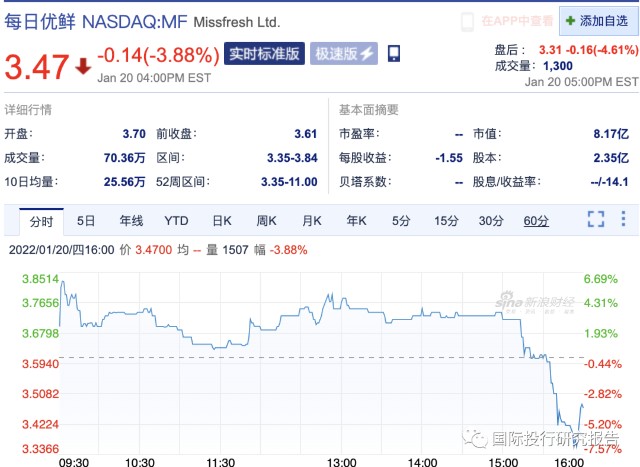Click the dividend/yield value --/-14.1
Image resolution: width=640 pixels, height=467 pixels.
[609, 182]
